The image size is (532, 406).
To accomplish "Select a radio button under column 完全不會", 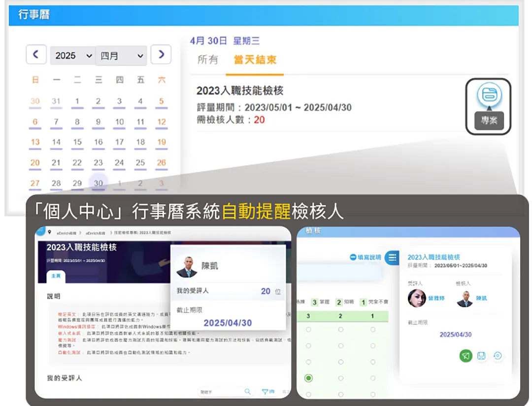I will click(373, 329).
